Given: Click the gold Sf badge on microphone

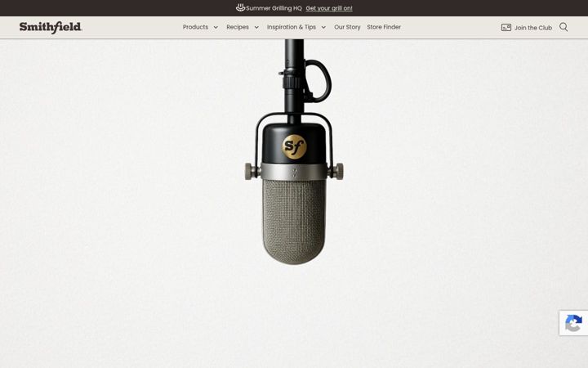Looking at the screenshot, I should point(294,146).
